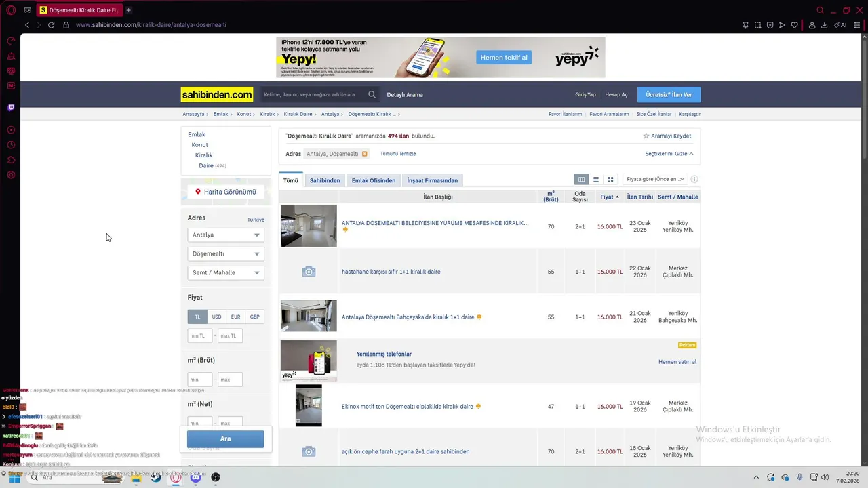Collapse Seçtiklerimi Gizle section

669,154
